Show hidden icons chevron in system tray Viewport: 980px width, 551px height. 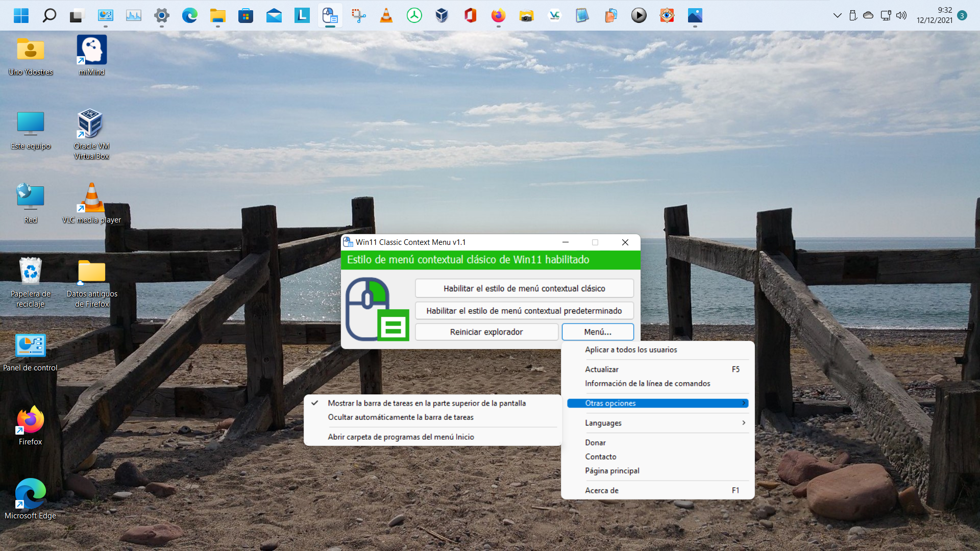(x=837, y=15)
